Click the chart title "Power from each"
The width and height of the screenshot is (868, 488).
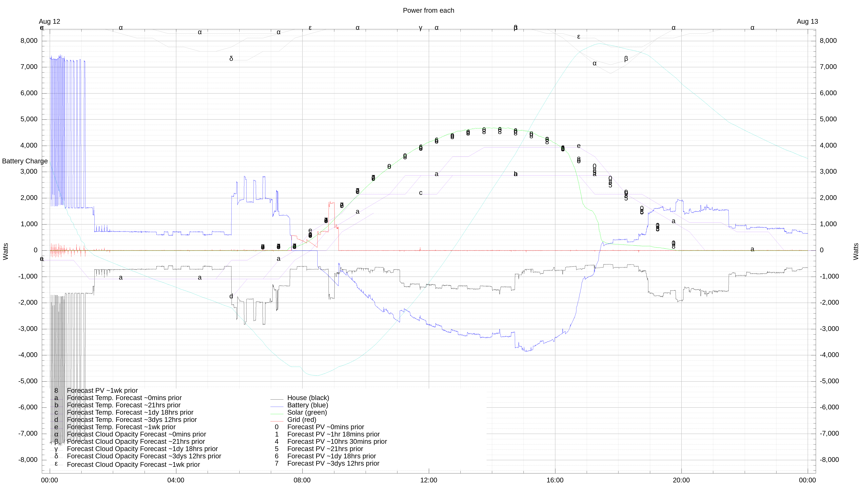pyautogui.click(x=428, y=11)
